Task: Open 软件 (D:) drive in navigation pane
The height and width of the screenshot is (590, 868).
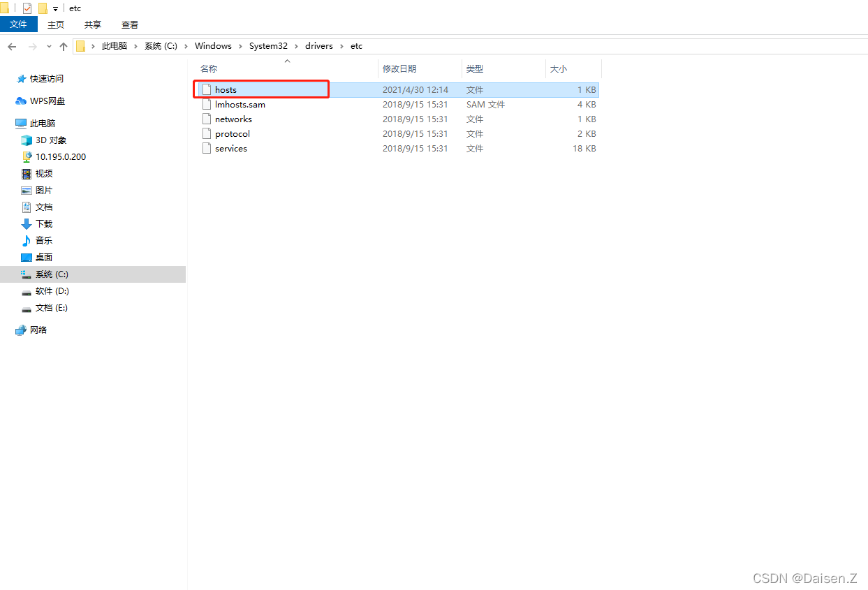Action: (x=52, y=291)
